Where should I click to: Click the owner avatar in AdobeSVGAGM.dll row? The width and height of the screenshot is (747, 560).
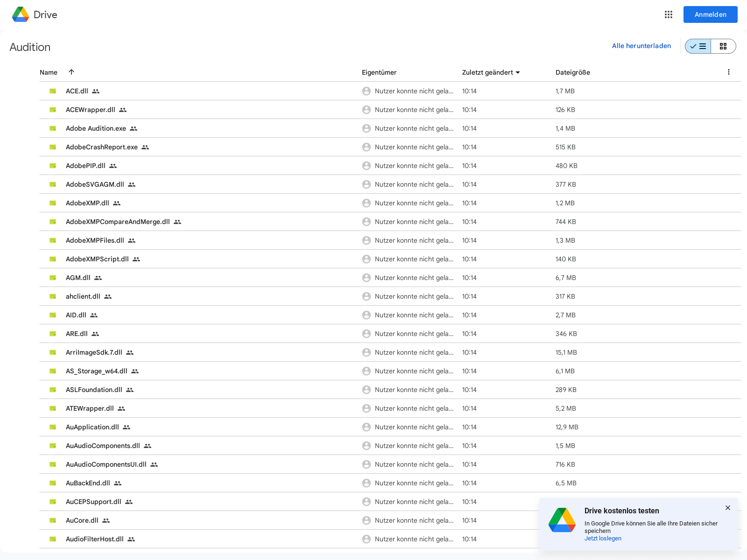click(x=366, y=184)
